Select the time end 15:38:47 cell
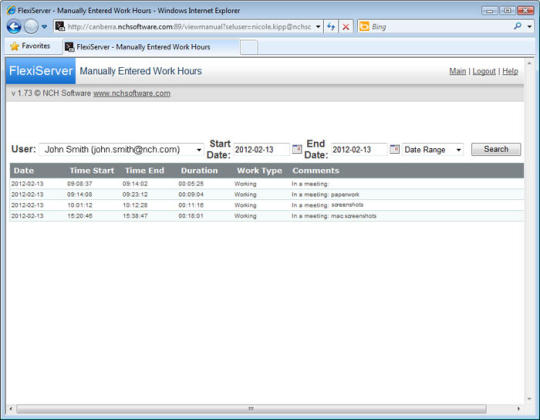The image size is (540, 420). click(135, 216)
